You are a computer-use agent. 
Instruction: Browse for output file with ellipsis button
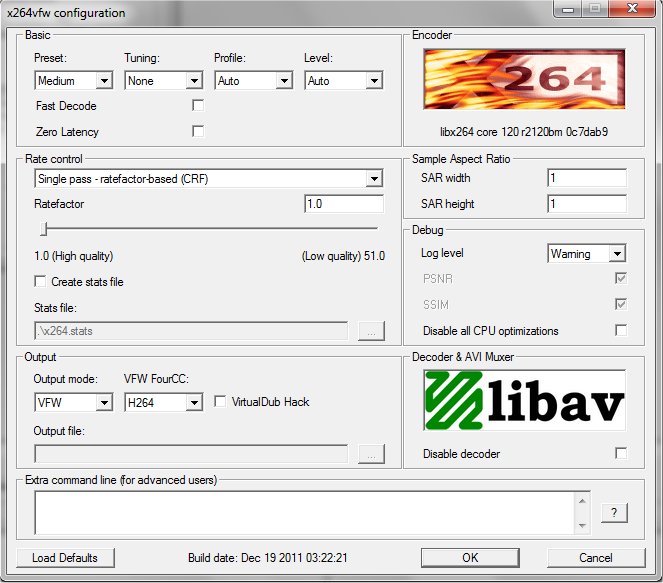click(x=371, y=454)
